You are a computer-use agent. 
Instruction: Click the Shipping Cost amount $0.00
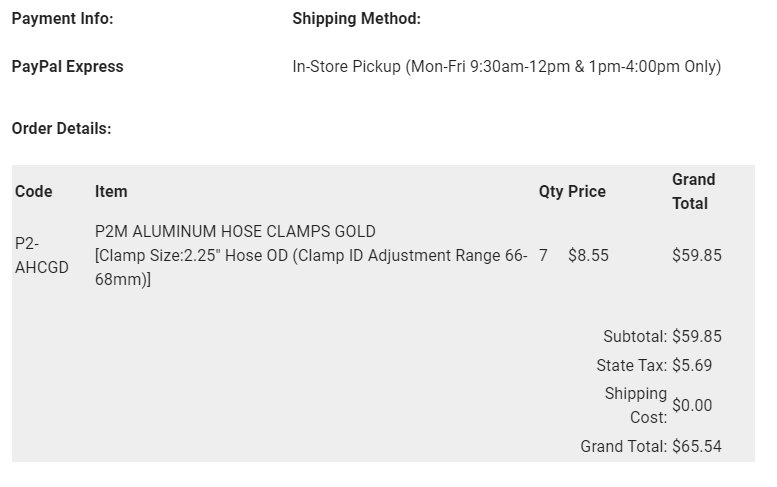point(692,405)
